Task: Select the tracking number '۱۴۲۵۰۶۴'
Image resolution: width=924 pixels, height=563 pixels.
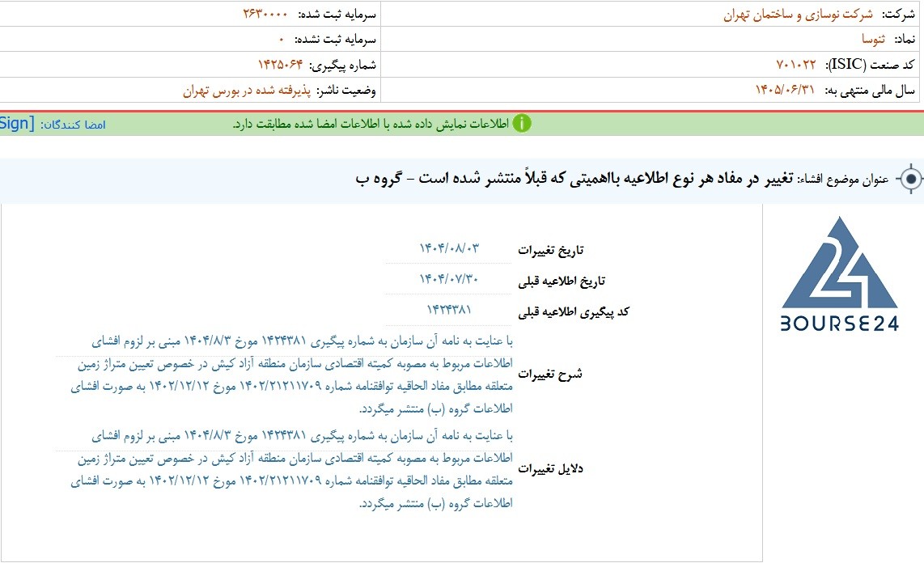Action: tap(280, 65)
